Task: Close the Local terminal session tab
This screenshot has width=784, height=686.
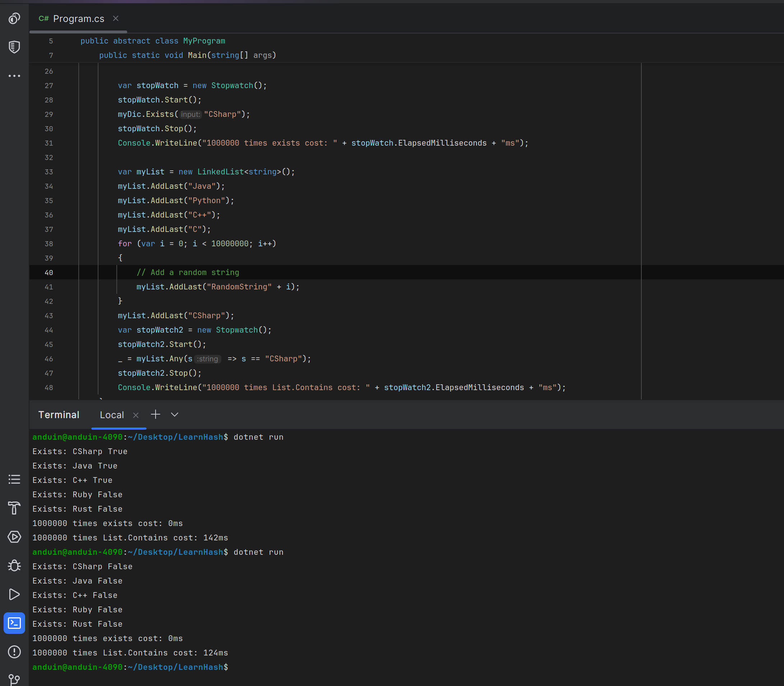Action: coord(136,415)
